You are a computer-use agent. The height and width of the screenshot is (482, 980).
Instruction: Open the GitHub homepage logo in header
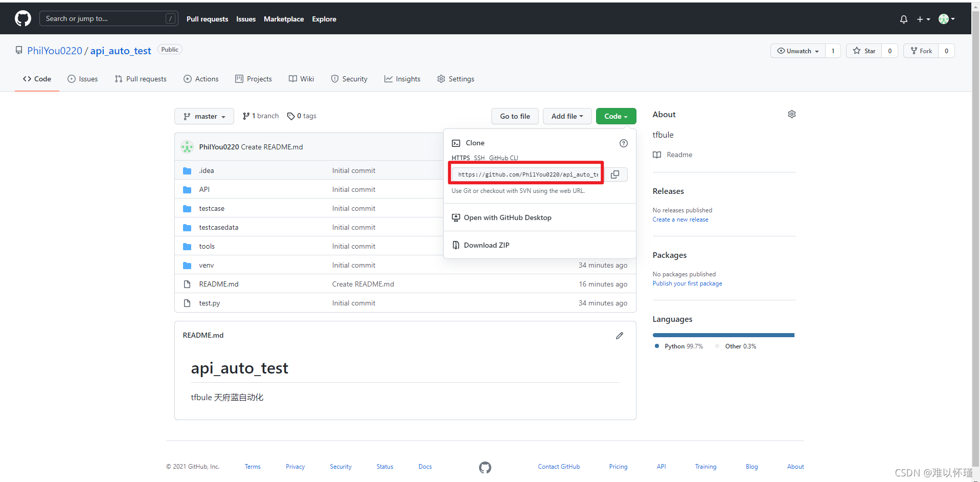(x=23, y=19)
